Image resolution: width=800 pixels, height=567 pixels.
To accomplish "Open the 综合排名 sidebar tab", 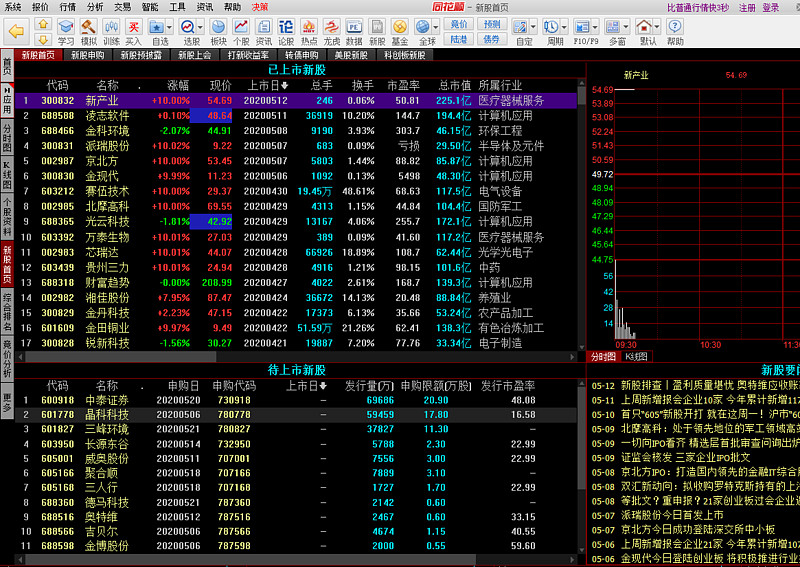I will tap(7, 311).
